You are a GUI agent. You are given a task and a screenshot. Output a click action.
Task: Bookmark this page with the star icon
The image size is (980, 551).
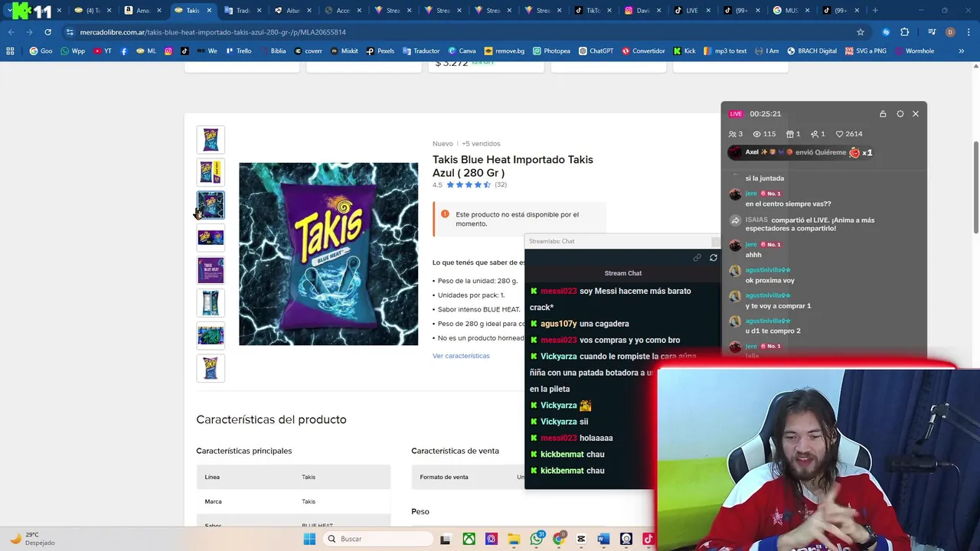point(861,32)
